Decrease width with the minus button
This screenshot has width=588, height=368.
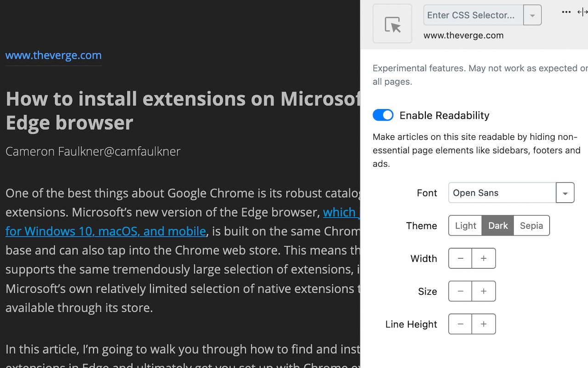click(x=460, y=259)
